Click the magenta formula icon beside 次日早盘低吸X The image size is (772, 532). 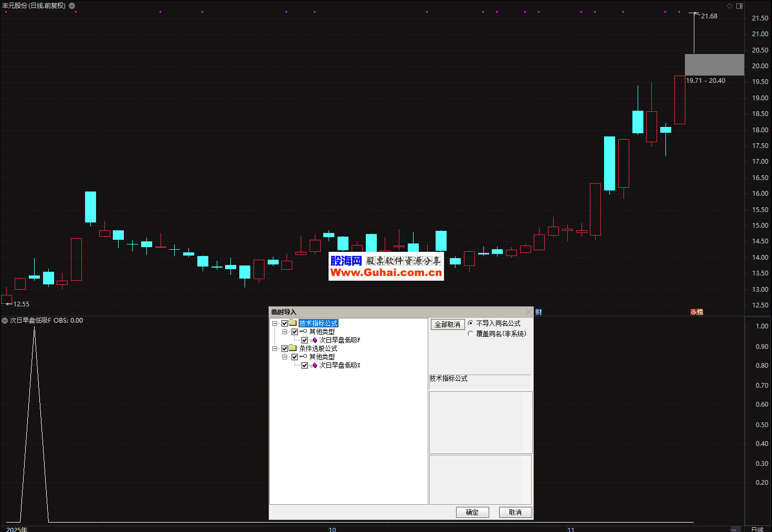[x=314, y=366]
